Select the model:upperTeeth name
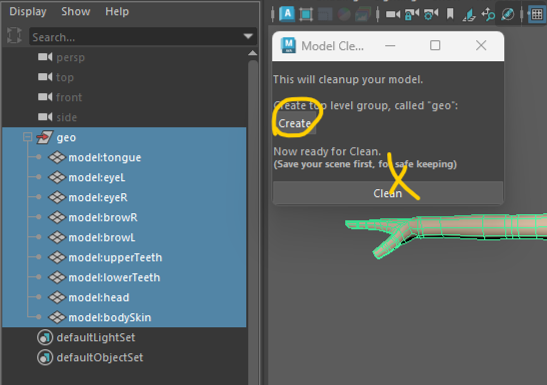547x385 pixels. pyautogui.click(x=115, y=257)
